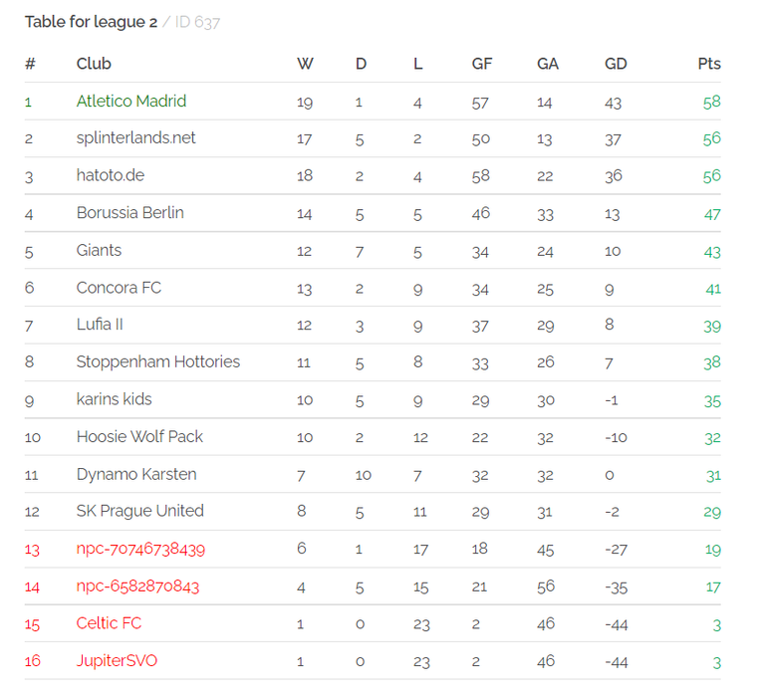The height and width of the screenshot is (700, 765).
Task: Select Celtic FC in relegation zone
Action: (x=109, y=623)
